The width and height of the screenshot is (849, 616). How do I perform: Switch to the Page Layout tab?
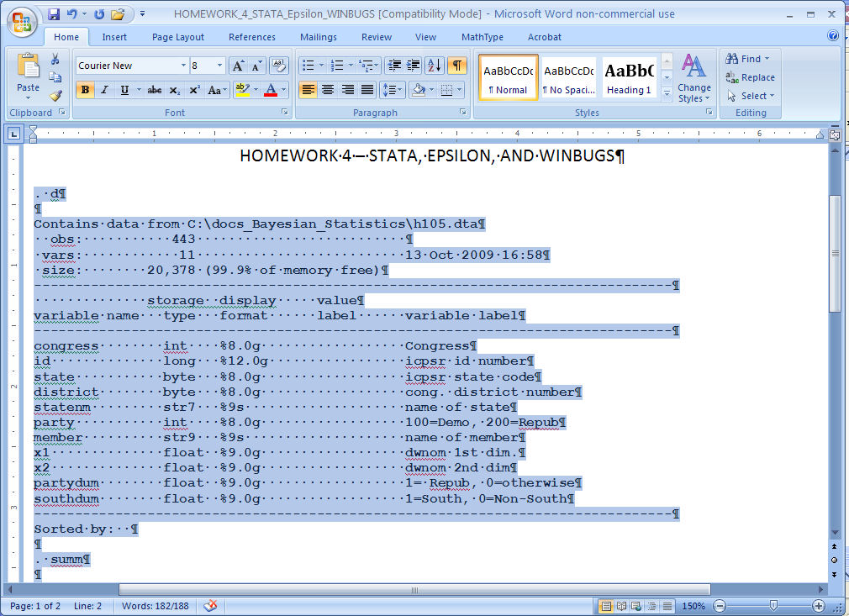tap(177, 37)
